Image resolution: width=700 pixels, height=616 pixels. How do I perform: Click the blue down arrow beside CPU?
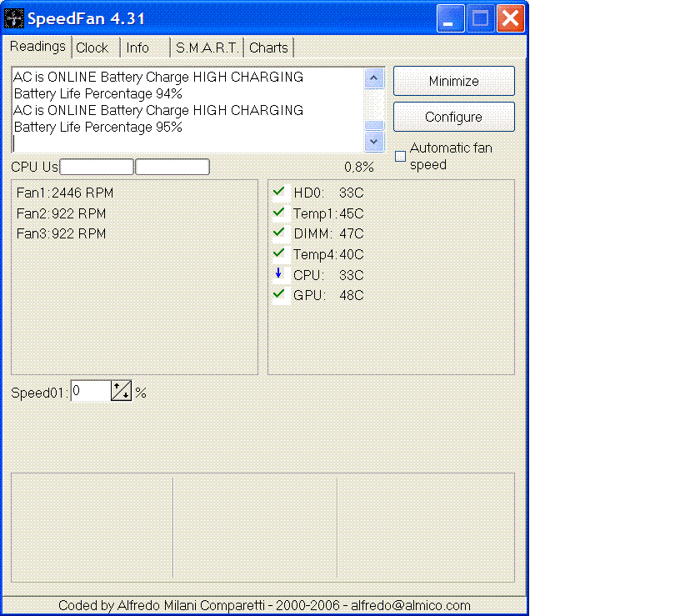(x=279, y=273)
